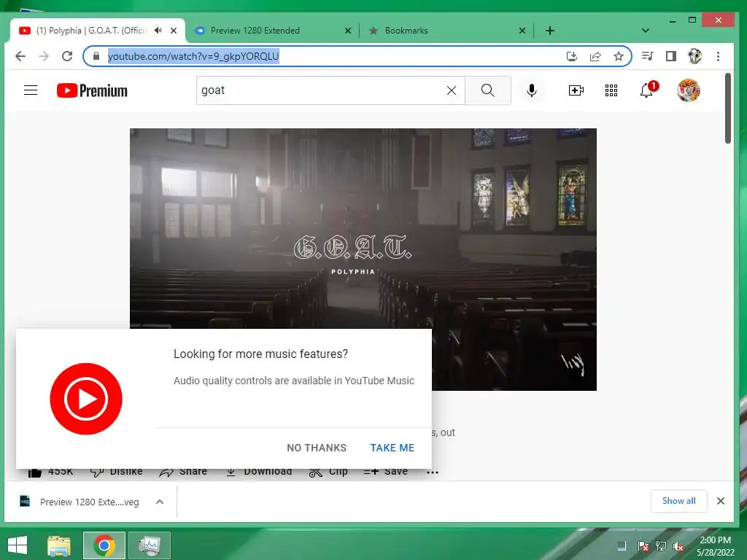
Task: Open the Chrome three-dot menu
Action: 718,56
